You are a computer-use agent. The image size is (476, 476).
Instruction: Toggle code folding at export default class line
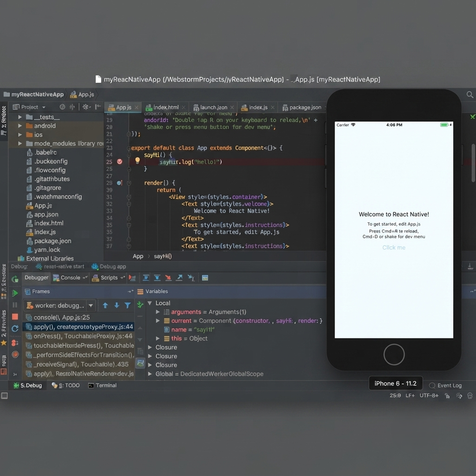tap(129, 148)
